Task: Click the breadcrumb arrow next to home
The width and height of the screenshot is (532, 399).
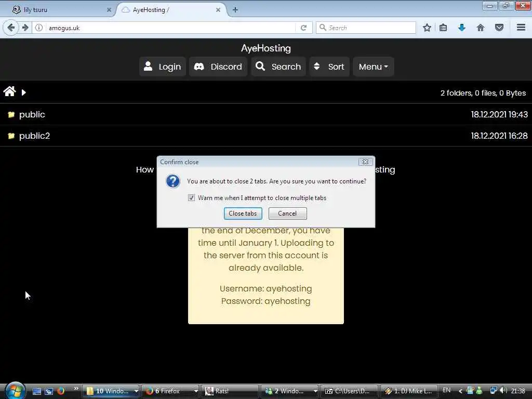Action: coord(23,92)
